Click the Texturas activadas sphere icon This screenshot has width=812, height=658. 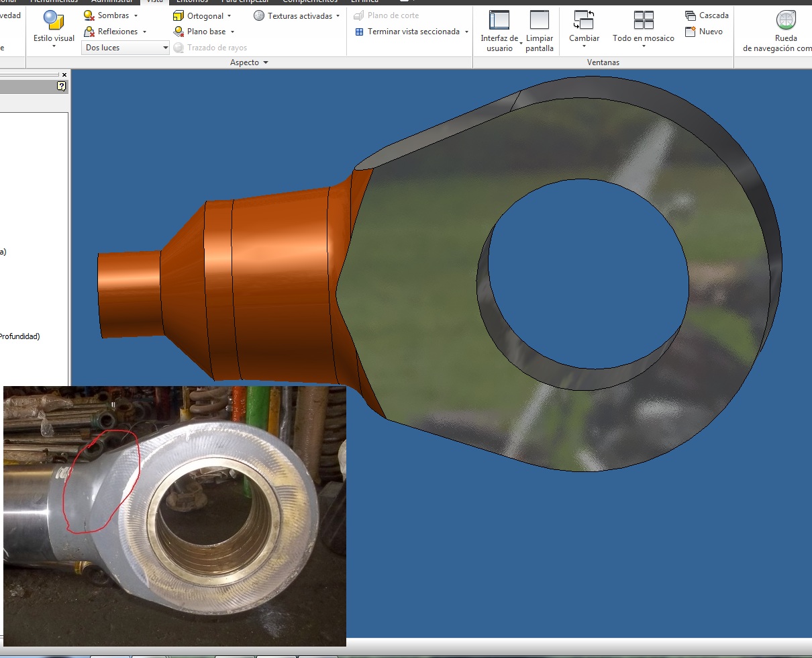259,15
